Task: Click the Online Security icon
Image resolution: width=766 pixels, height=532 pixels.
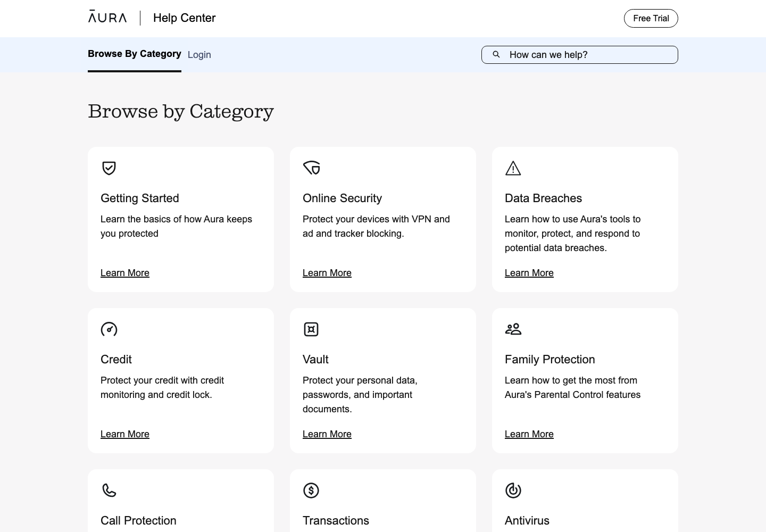Action: point(311,168)
